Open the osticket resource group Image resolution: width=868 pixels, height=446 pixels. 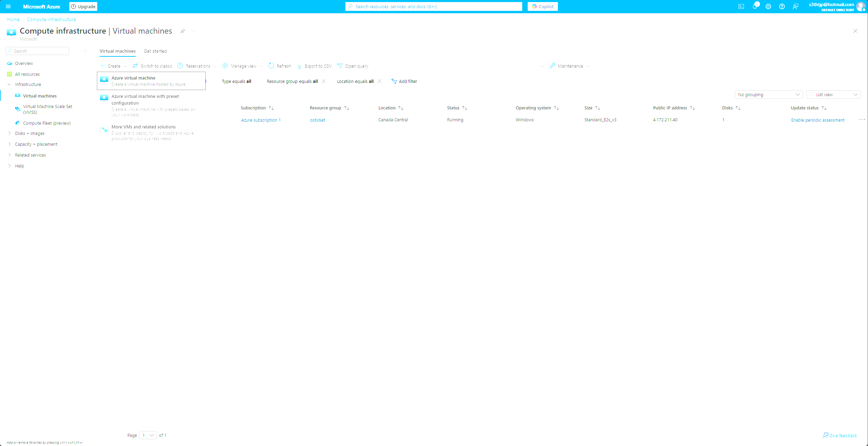point(318,120)
